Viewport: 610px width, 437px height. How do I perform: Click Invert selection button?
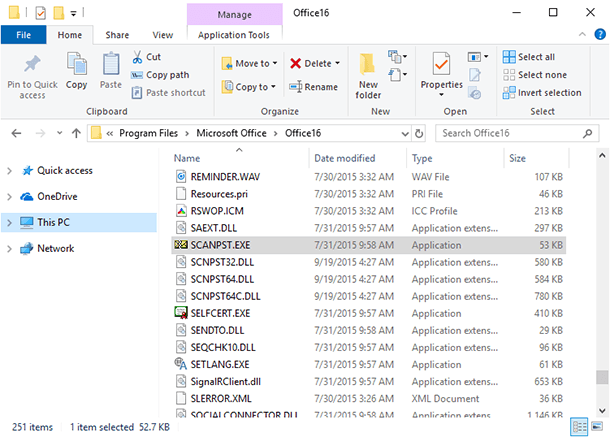pos(541,93)
